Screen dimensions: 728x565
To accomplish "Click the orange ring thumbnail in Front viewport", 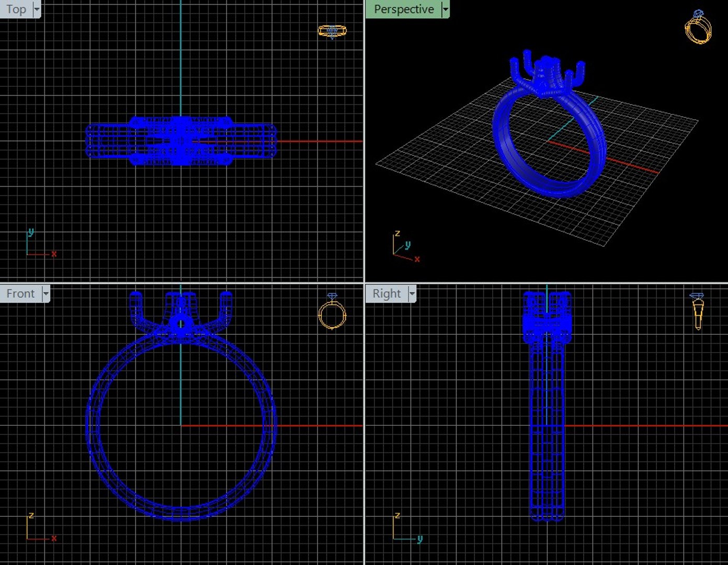I will [x=332, y=312].
